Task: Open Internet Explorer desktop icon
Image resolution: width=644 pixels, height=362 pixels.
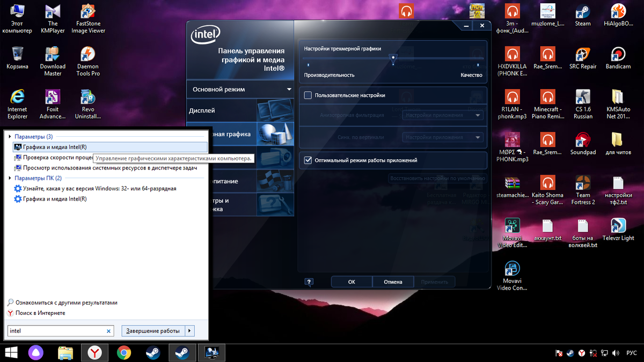Action: tap(17, 104)
